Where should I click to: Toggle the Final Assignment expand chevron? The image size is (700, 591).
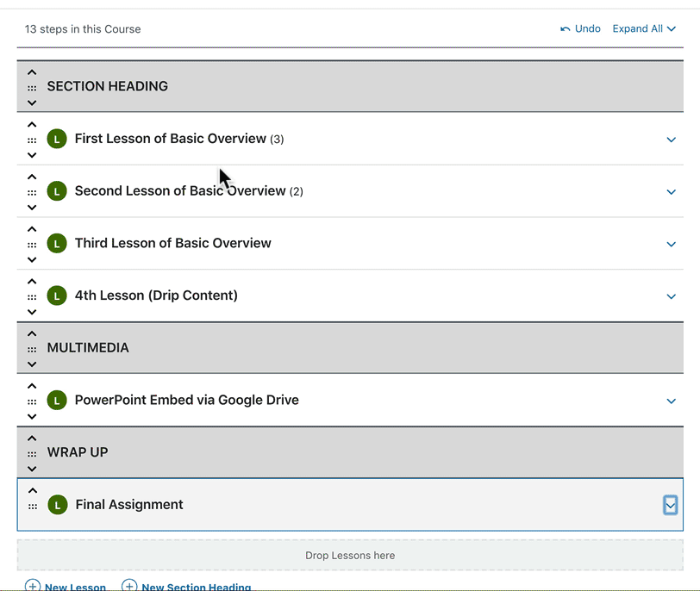[x=670, y=506]
